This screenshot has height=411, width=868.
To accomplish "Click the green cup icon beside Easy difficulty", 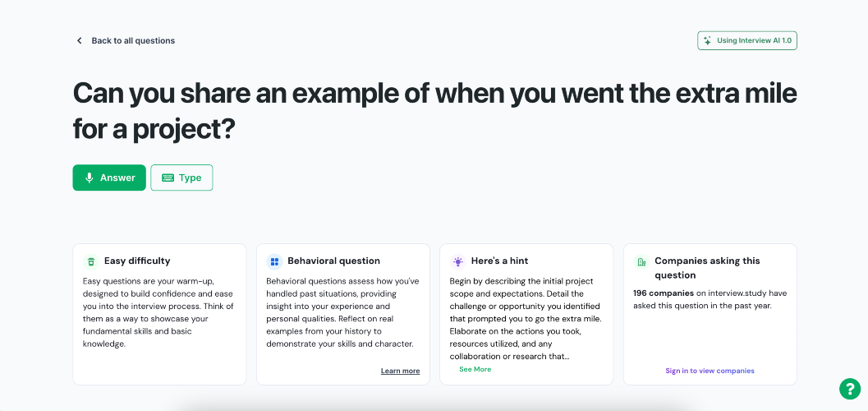I will click(x=91, y=261).
